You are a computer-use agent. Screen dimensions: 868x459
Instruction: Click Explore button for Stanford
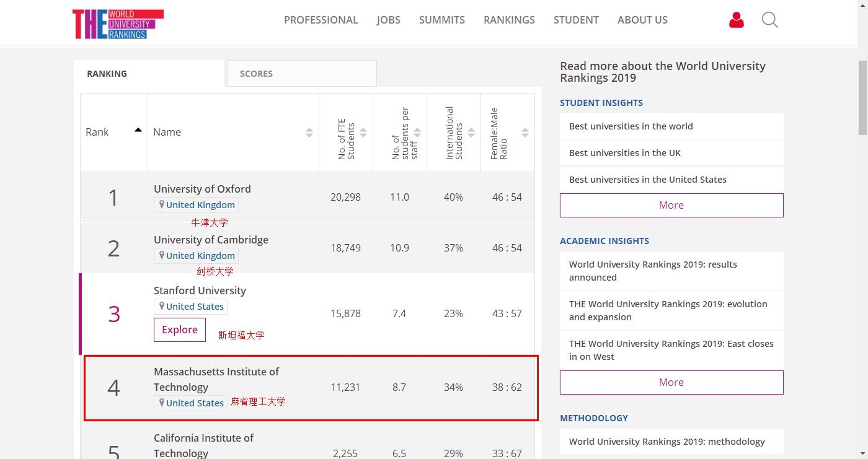tap(180, 330)
